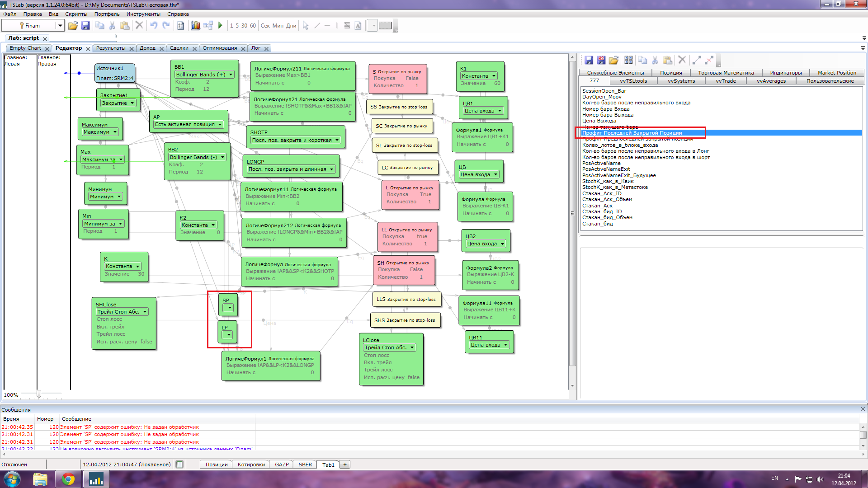Expand the Bollinger Bands (+) dropdown in BB1
868x488 pixels.
pos(231,75)
